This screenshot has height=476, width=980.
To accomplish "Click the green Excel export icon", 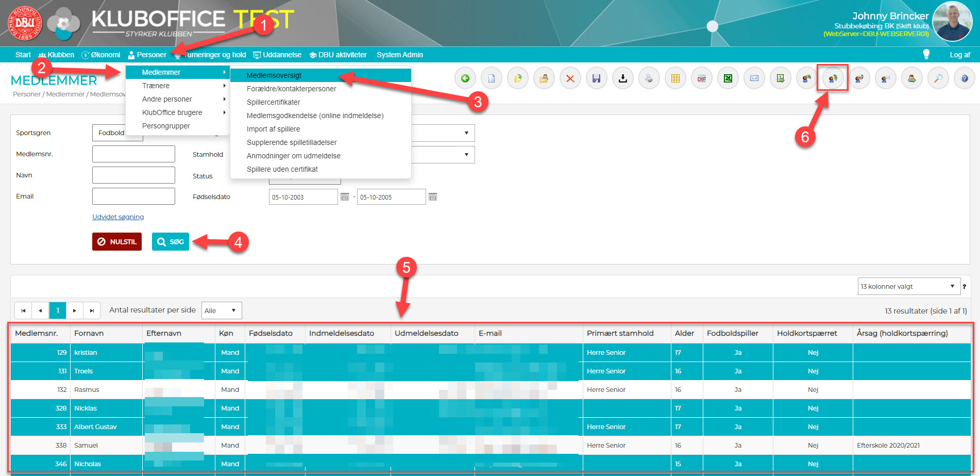I will coord(728,78).
